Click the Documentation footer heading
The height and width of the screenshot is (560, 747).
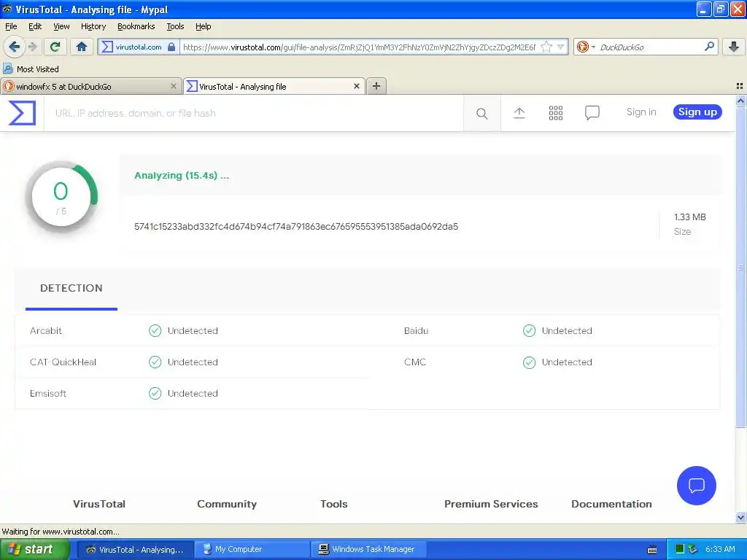click(x=611, y=504)
